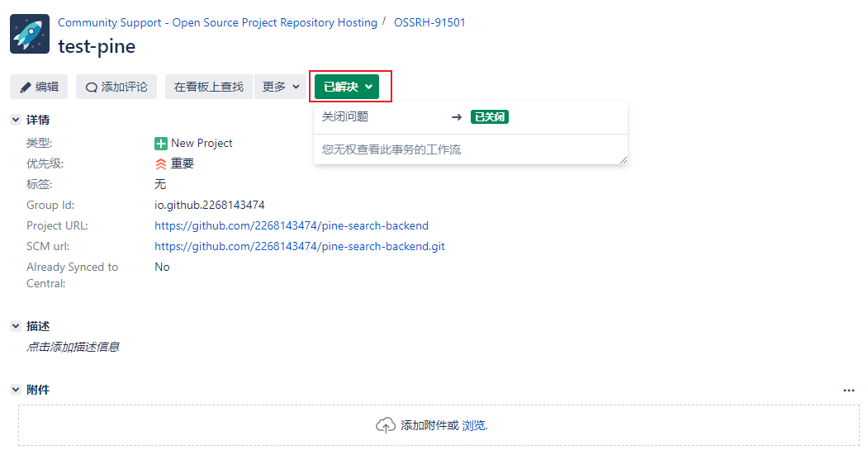Click the arrow icon in 关闭问题 row
The image size is (868, 459).
(x=456, y=117)
